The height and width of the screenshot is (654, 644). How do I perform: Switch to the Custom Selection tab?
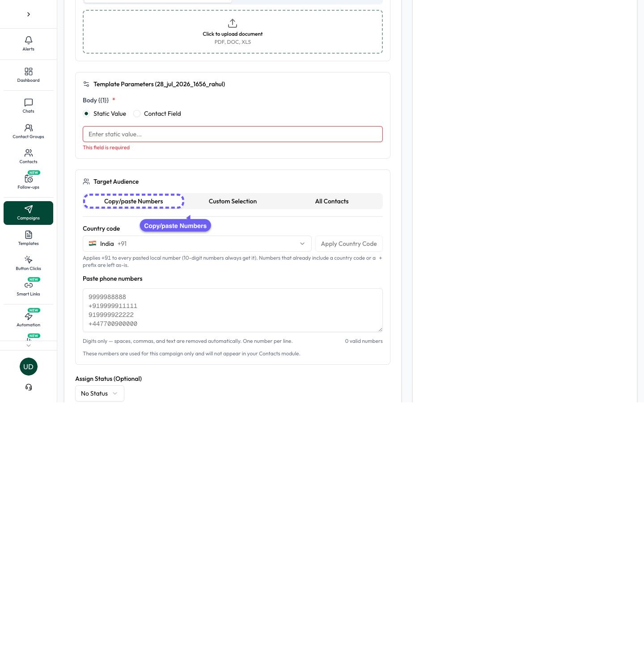point(233,201)
